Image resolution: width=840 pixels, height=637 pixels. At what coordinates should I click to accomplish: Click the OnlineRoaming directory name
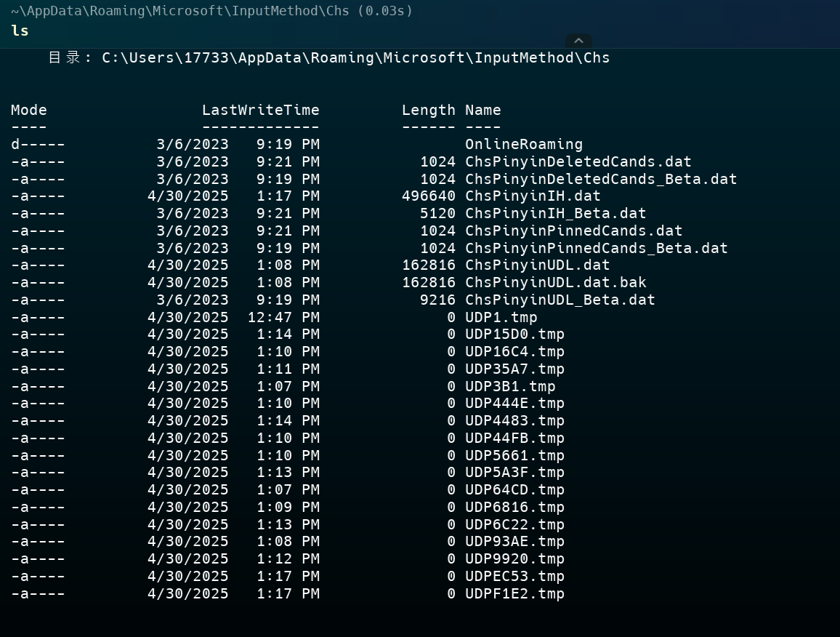click(x=523, y=144)
